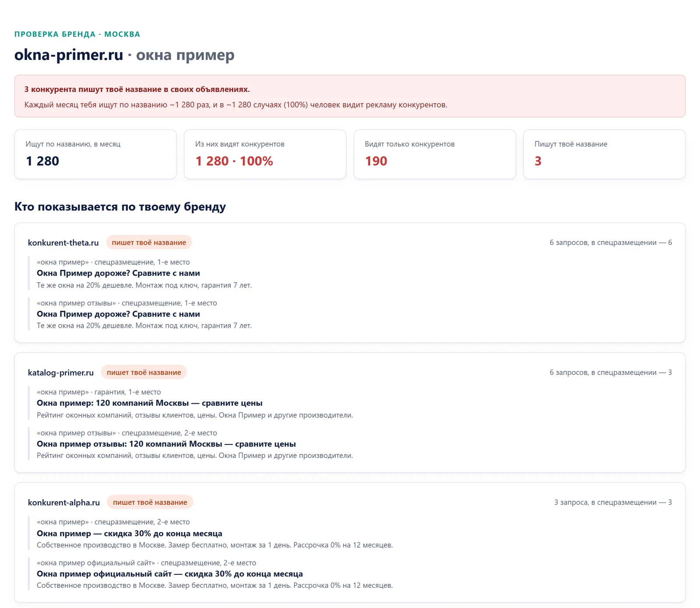The image size is (700, 608).
Task: Select the 'Из них видят конкурентов' card
Action: (x=265, y=154)
